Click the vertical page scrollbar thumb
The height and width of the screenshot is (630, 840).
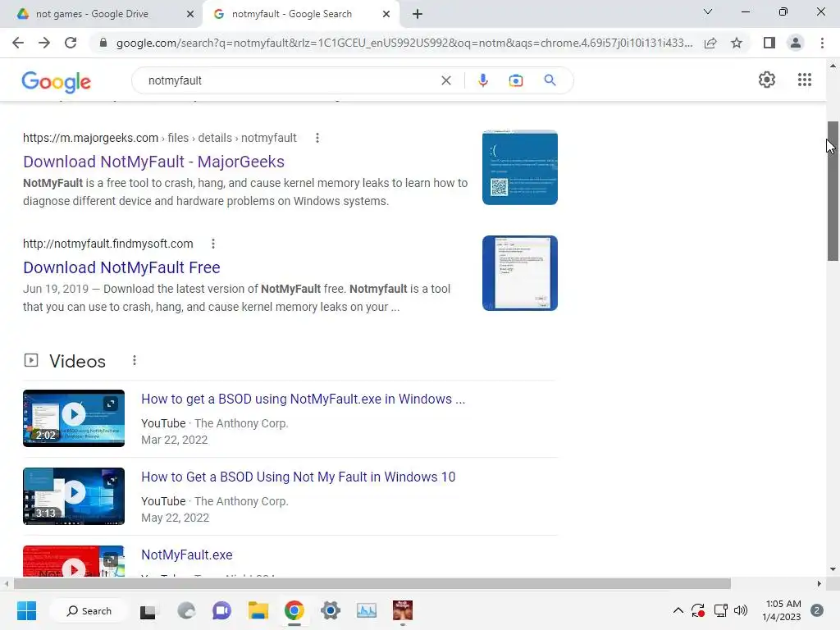(833, 190)
